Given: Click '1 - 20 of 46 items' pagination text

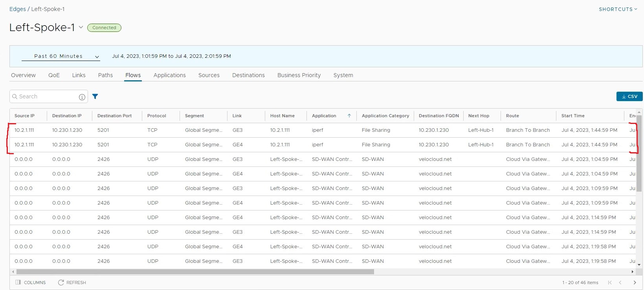Looking at the screenshot, I should 580,283.
